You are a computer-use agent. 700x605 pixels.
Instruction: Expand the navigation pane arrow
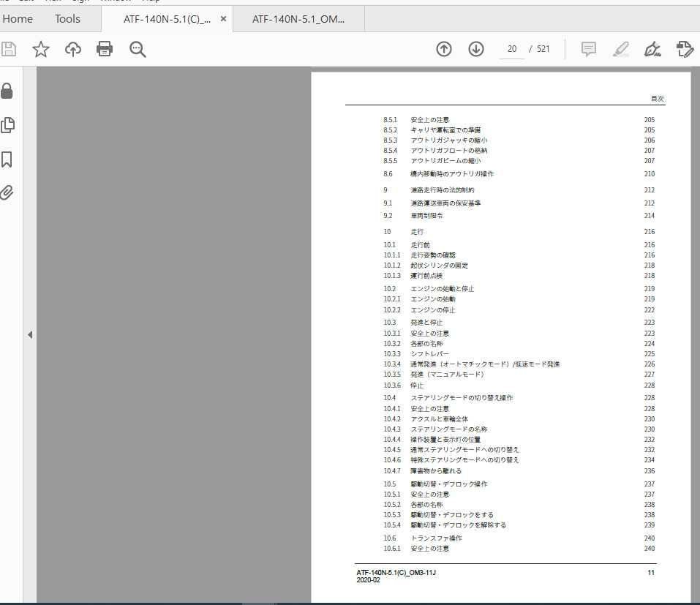click(x=30, y=334)
